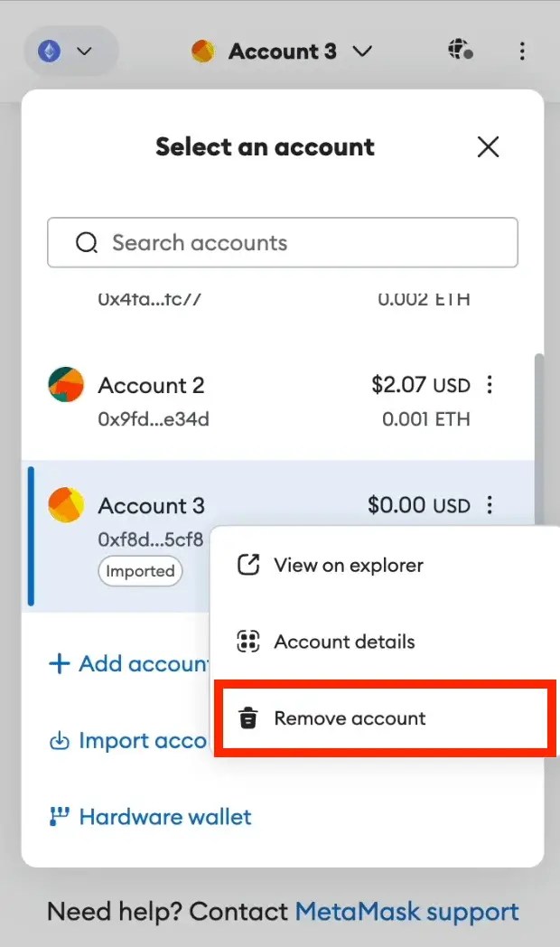The width and height of the screenshot is (560, 947).
Task: Open Account 2's three-dot options menu
Action: (x=490, y=384)
